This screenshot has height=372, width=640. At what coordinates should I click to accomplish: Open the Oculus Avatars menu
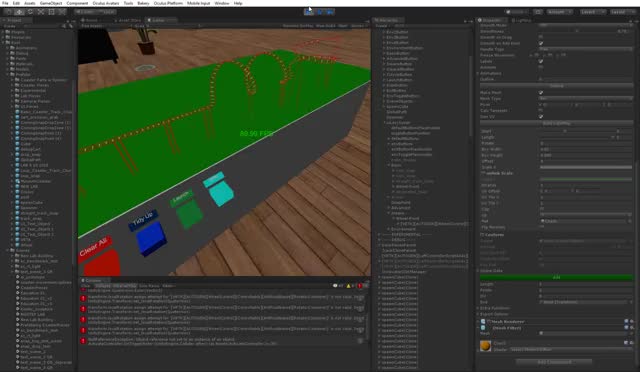coord(106,3)
